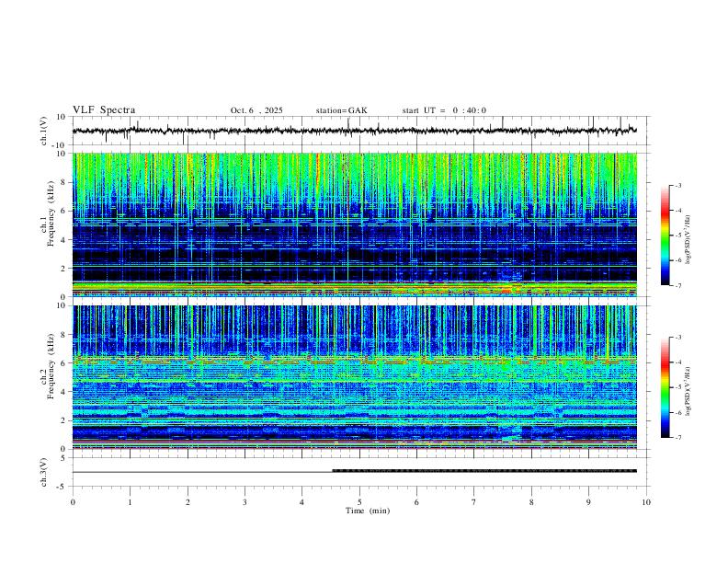The width and height of the screenshot is (728, 563).
Task: Click the log(PSD) label beside ch.1 colorbar
Action: click(688, 240)
